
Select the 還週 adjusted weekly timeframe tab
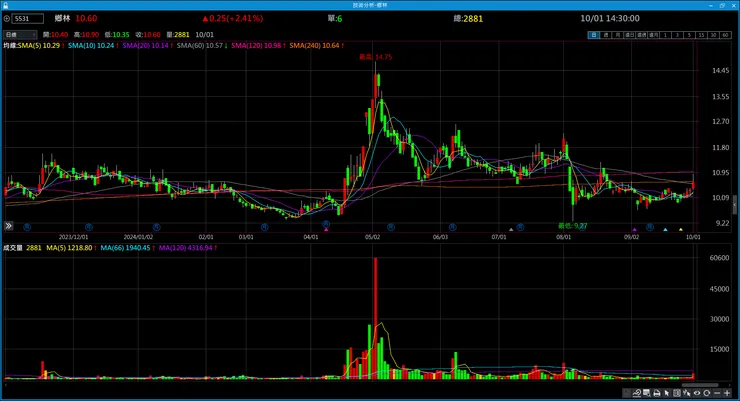coord(641,35)
